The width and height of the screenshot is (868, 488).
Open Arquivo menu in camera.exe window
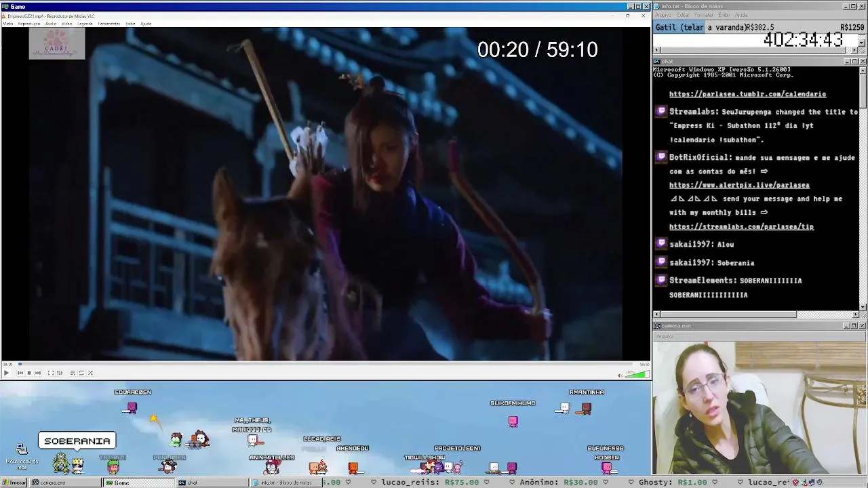pyautogui.click(x=665, y=336)
